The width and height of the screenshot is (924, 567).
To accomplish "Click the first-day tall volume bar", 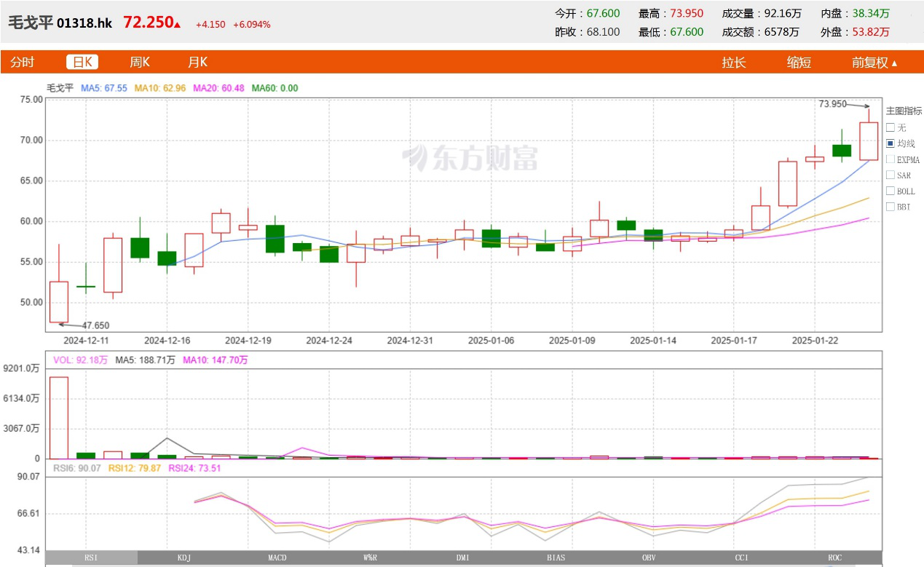I will (58, 418).
